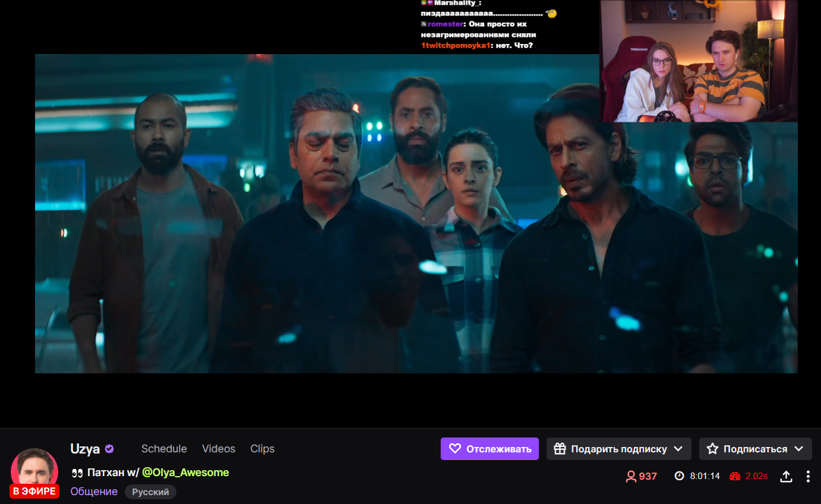Open the Schedule tab
The width and height of the screenshot is (821, 504).
tap(164, 449)
